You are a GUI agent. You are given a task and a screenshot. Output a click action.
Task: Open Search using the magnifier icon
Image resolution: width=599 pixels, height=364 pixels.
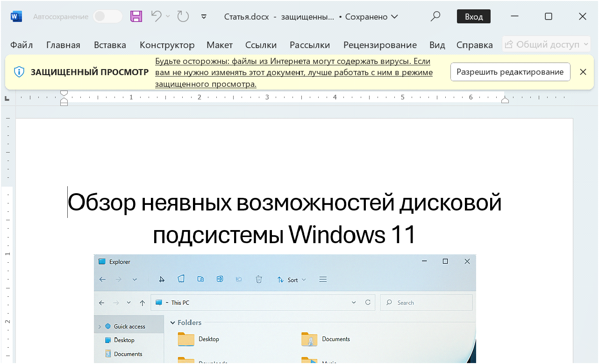click(x=435, y=16)
